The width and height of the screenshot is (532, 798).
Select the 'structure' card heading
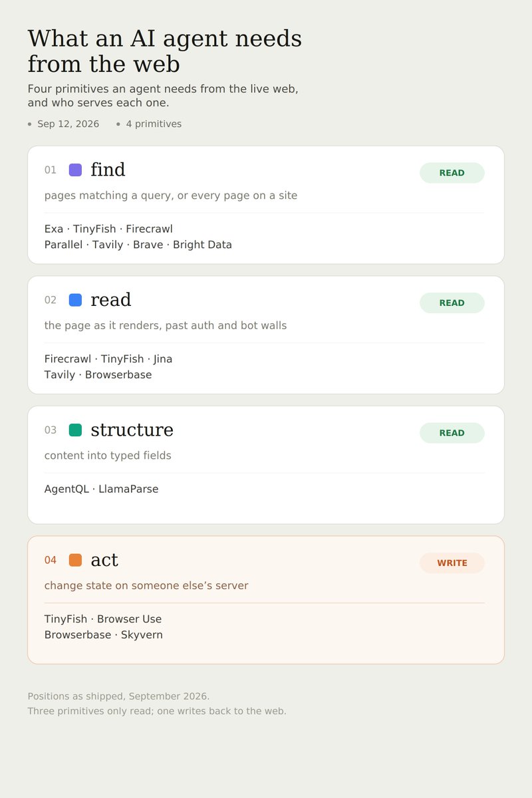tap(132, 430)
